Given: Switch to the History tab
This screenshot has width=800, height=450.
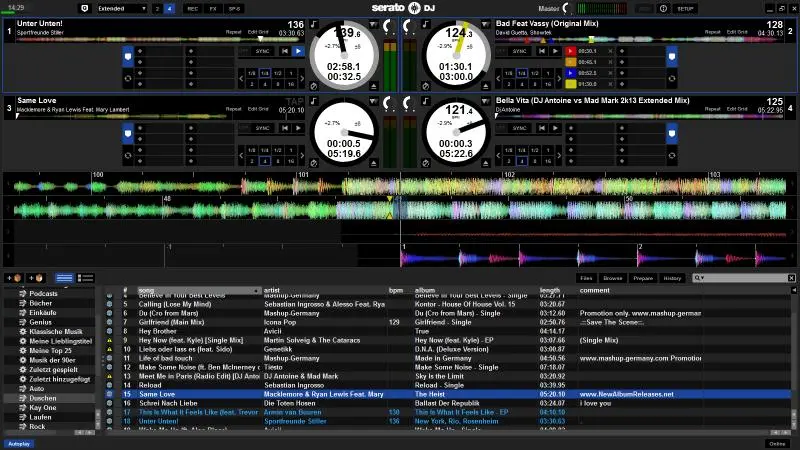Looking at the screenshot, I should (672, 277).
